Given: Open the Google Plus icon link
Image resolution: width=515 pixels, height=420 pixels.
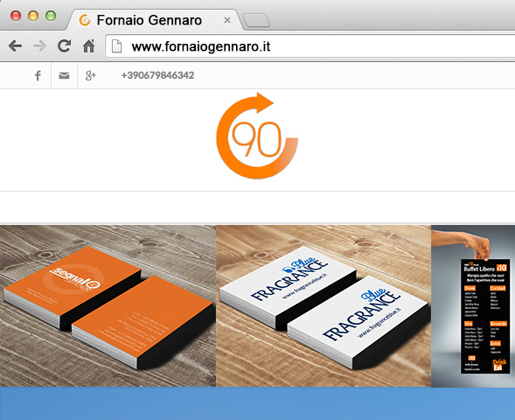Looking at the screenshot, I should point(91,75).
